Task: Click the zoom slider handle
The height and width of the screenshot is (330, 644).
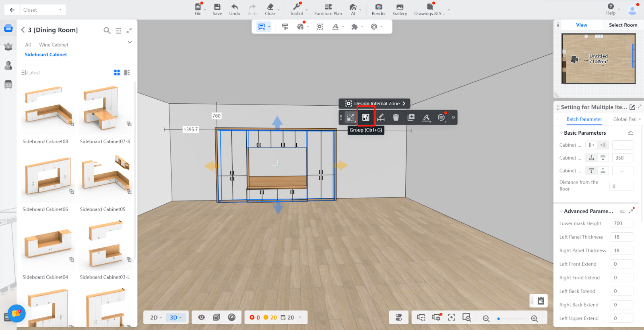Action: [499, 319]
